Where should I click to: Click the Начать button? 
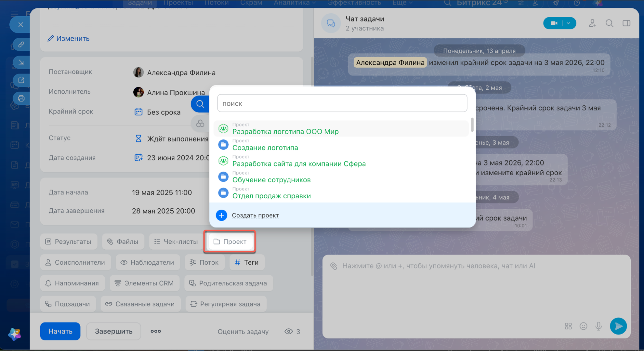point(60,331)
